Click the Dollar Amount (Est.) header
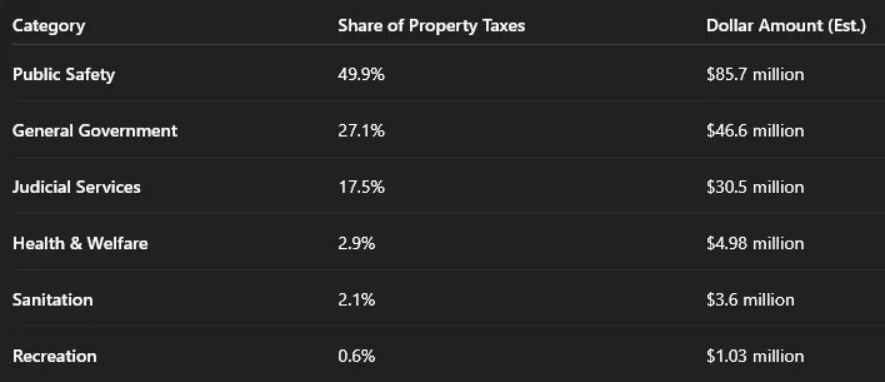The image size is (885, 382). (786, 26)
